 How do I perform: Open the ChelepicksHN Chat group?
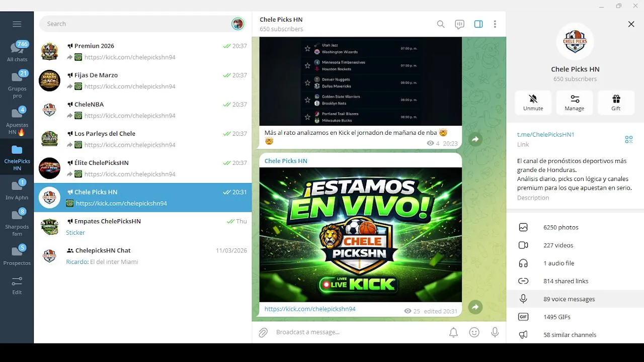pos(143,256)
